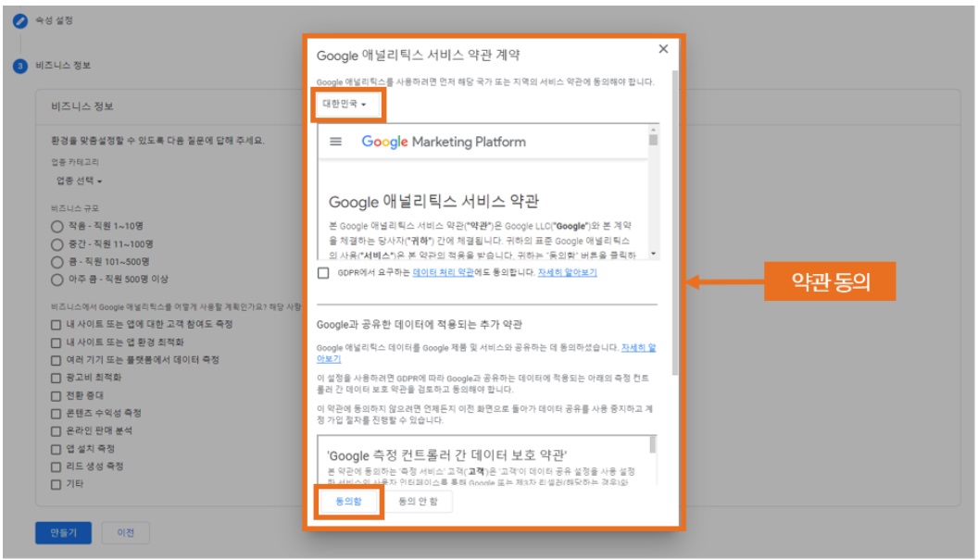Click 'Google 측정 컨트롤러 간 데이터 보호 약관' heading
Image resolution: width=978 pixels, height=560 pixels.
447,455
